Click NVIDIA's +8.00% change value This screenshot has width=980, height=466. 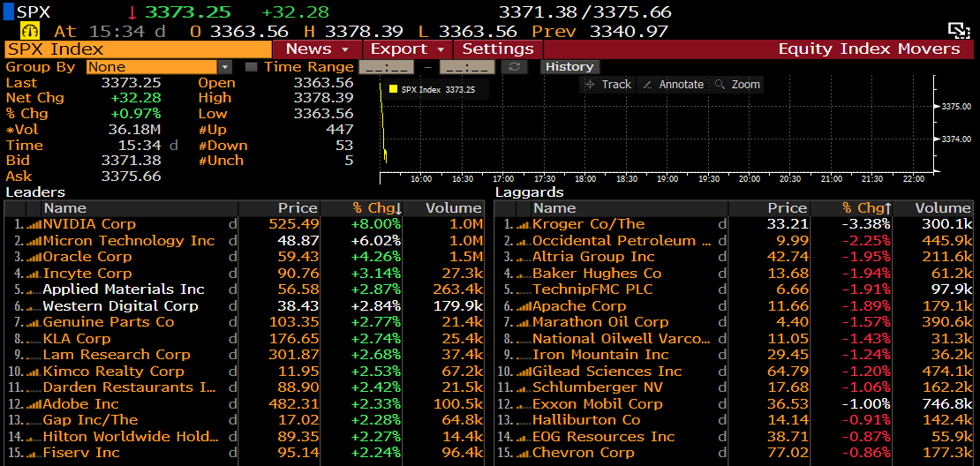375,224
